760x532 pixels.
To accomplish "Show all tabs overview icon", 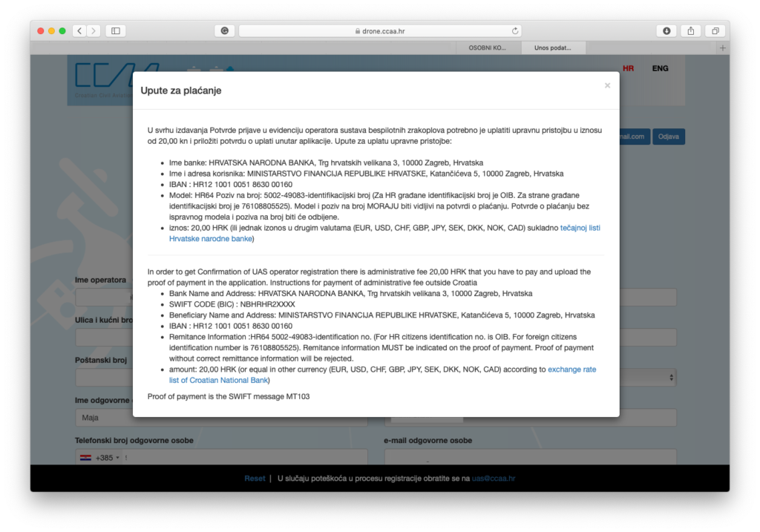I will click(715, 31).
